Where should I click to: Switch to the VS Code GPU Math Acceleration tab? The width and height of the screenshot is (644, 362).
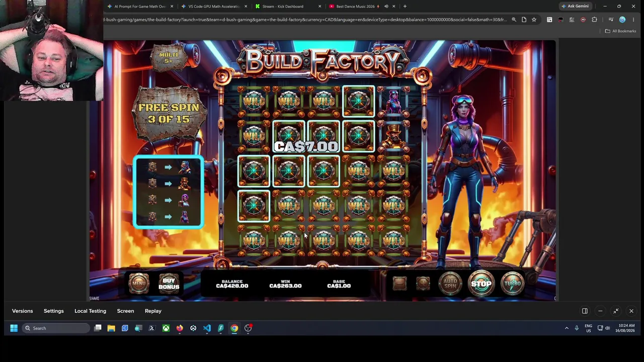point(214,7)
